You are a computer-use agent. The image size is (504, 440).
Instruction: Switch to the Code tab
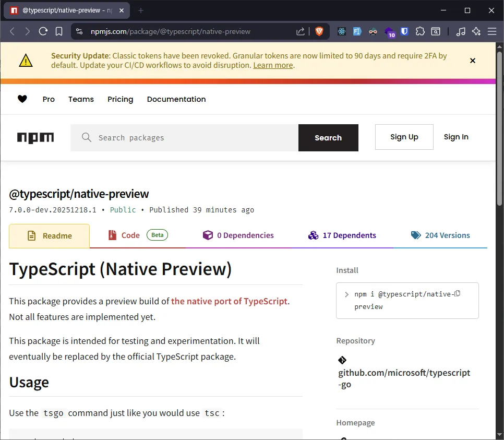point(130,235)
